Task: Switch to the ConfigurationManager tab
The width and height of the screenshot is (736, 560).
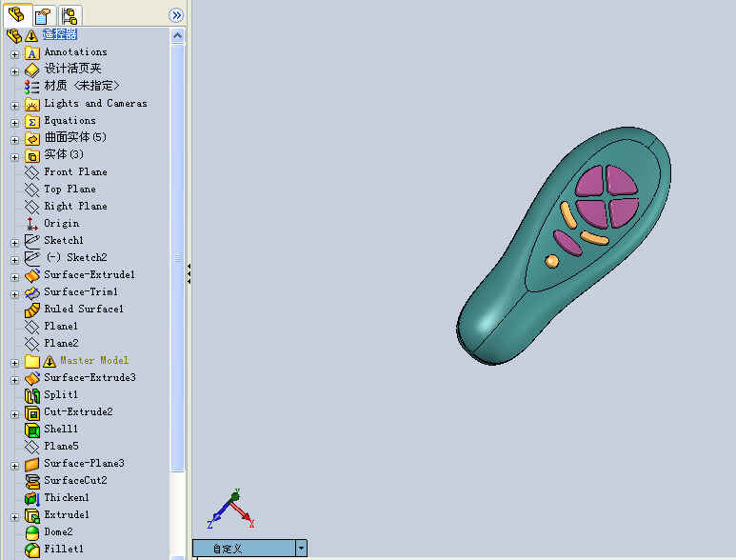Action: point(69,16)
